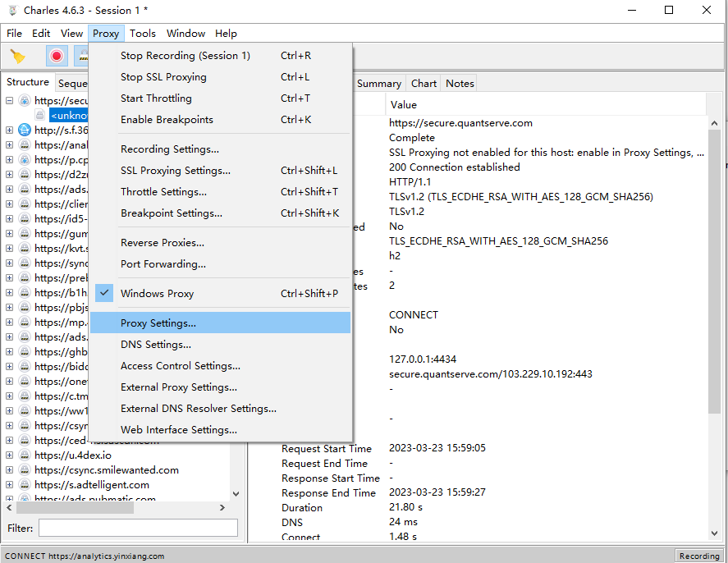The image size is (728, 563).
Task: Open Web Interface Settings... menu item
Action: 220,430
